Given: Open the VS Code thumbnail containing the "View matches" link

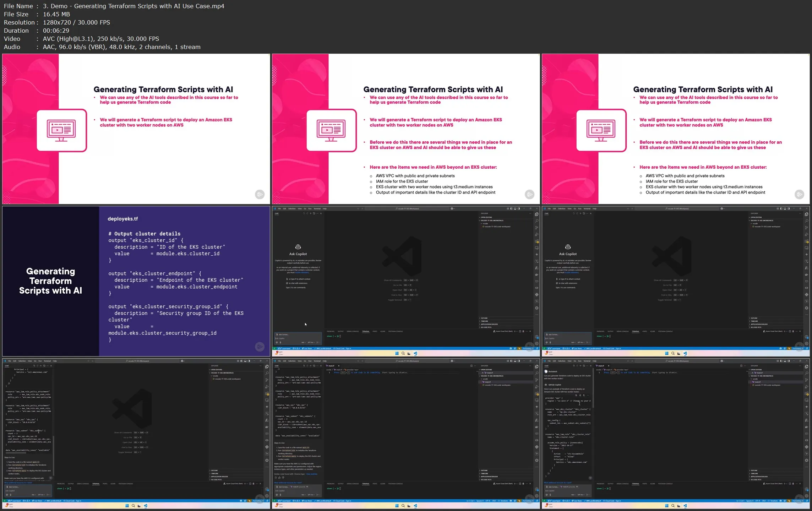Looking at the screenshot, I should [406, 434].
